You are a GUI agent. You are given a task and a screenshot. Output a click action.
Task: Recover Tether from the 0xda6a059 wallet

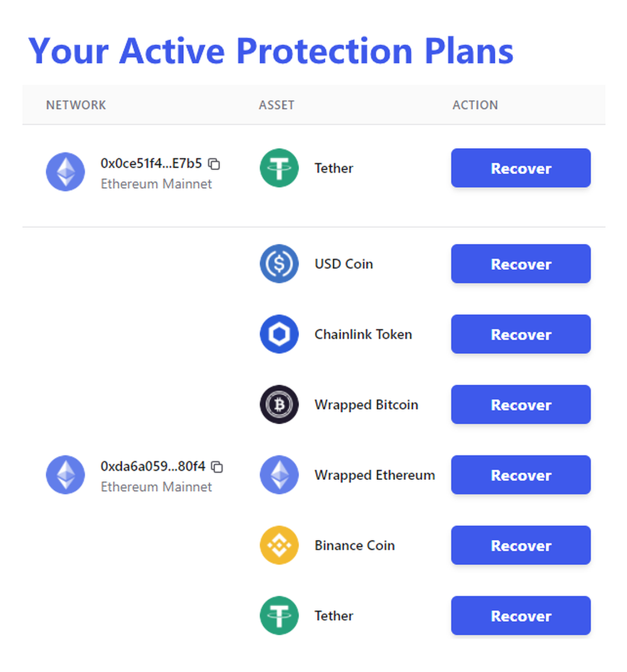(x=520, y=616)
